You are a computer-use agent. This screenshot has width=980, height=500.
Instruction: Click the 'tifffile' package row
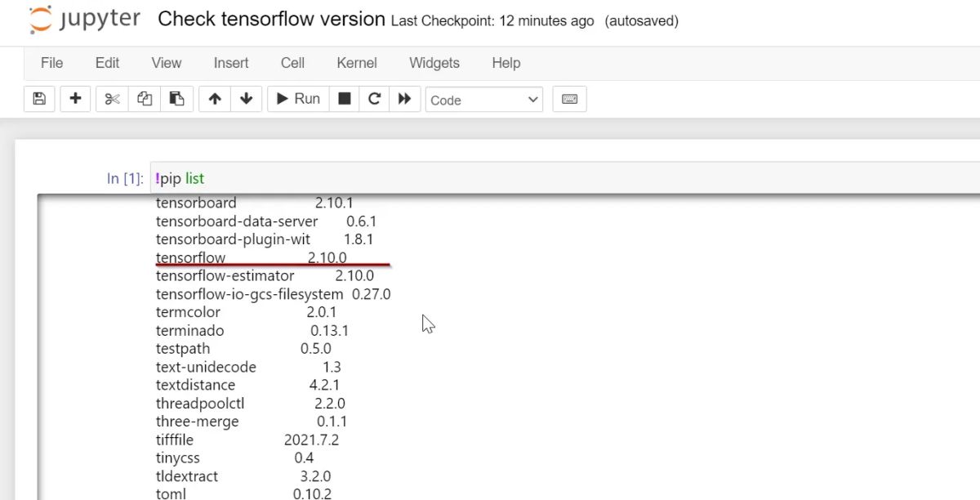247,440
